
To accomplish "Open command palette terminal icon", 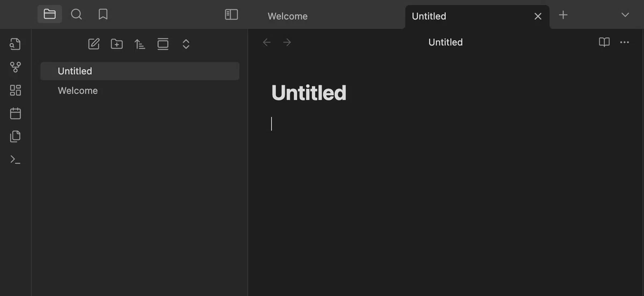I will [16, 160].
